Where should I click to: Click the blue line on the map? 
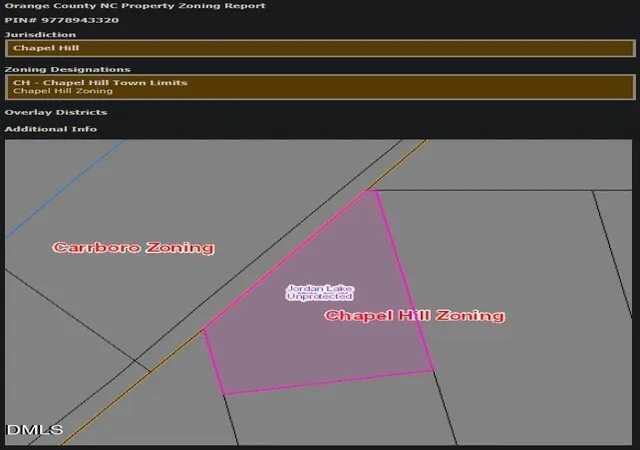pos(65,189)
